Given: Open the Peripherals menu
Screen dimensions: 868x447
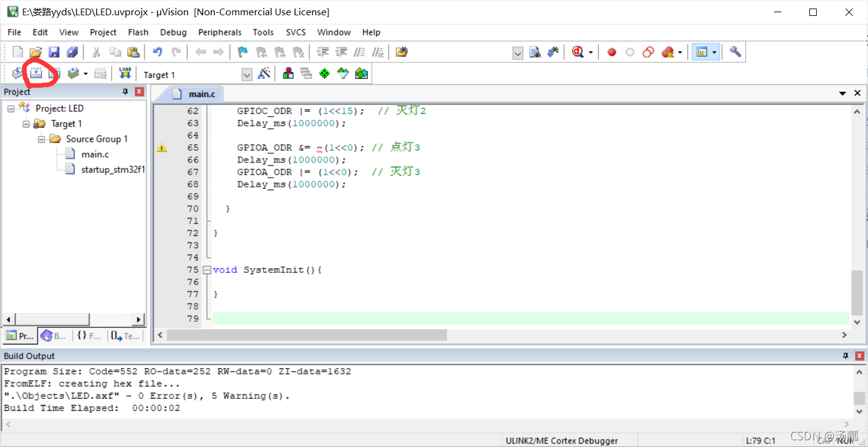Looking at the screenshot, I should pos(220,32).
